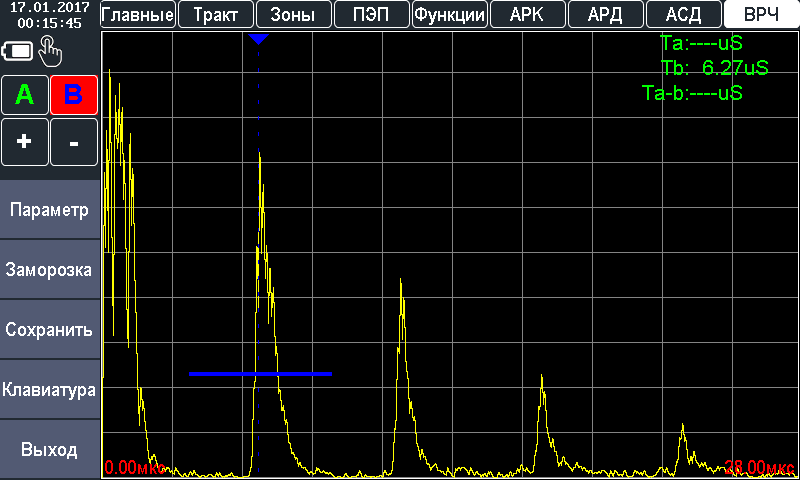Viewport: 800px width, 480px height.
Task: Go to the АРД tab
Action: tap(605, 14)
